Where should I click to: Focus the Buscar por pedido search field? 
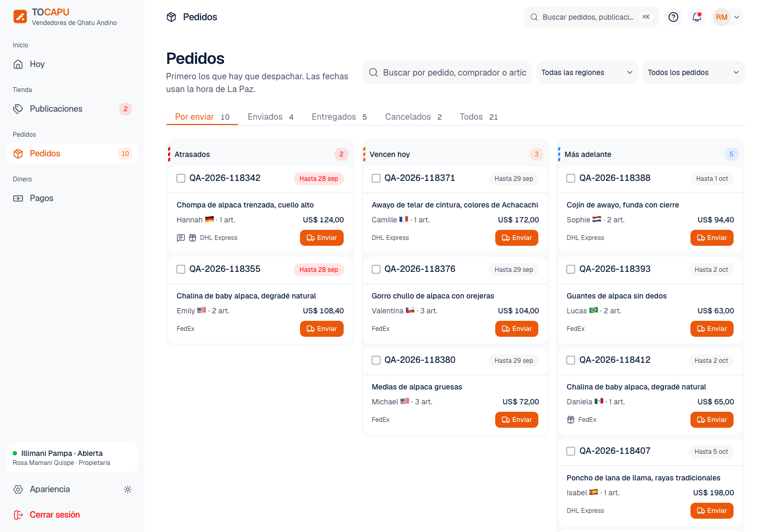click(447, 72)
